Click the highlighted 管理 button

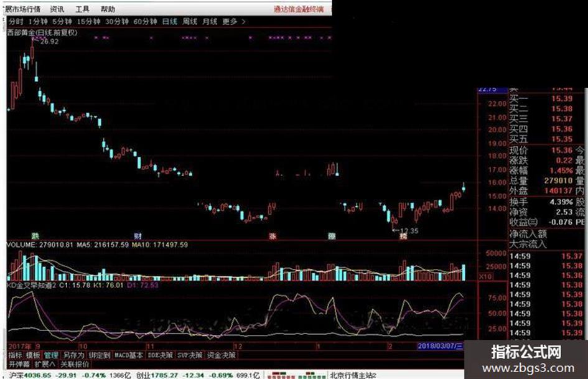(x=51, y=355)
